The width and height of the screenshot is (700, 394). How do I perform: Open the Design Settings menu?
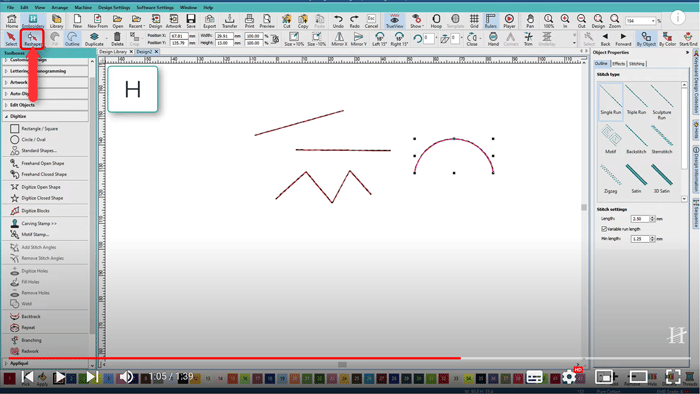[114, 8]
